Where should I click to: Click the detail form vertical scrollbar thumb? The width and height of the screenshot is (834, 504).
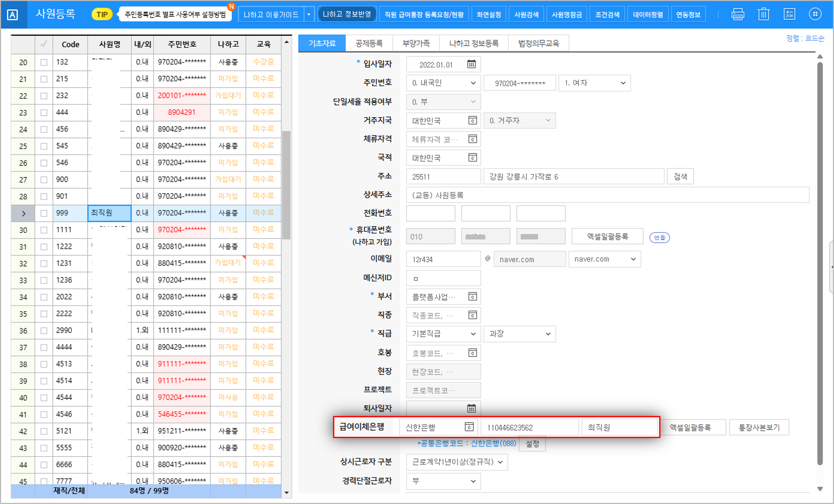click(x=820, y=264)
